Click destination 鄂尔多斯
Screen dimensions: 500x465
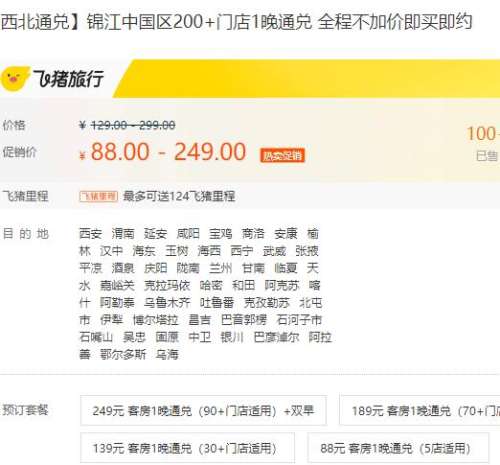(123, 354)
